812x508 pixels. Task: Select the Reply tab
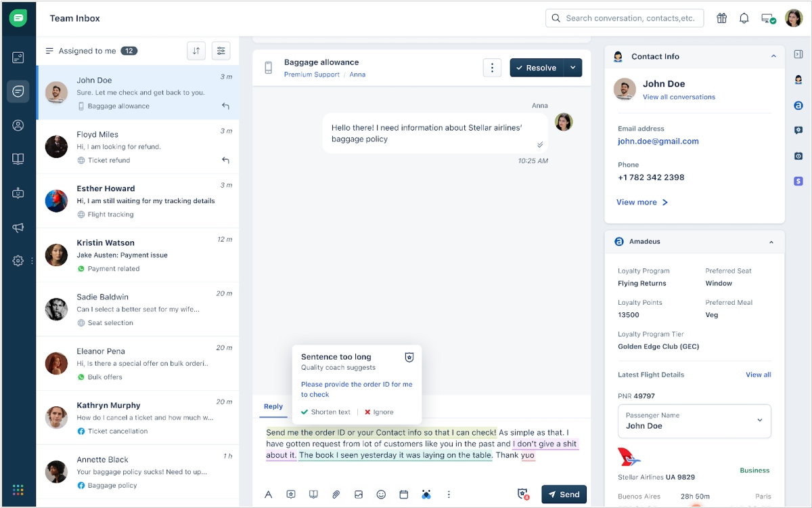click(x=273, y=406)
